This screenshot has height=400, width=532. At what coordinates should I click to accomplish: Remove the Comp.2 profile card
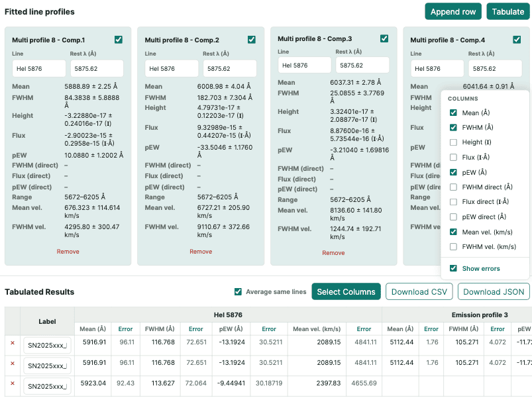201,252
